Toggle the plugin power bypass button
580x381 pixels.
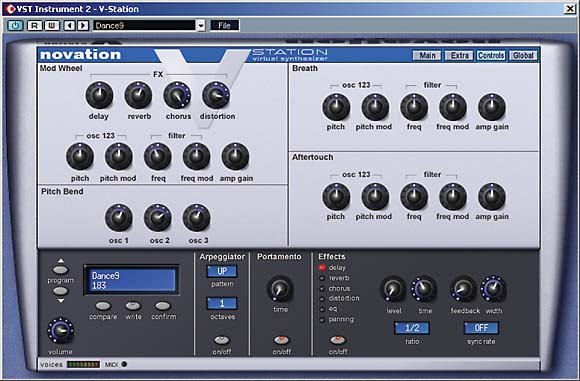coord(15,26)
